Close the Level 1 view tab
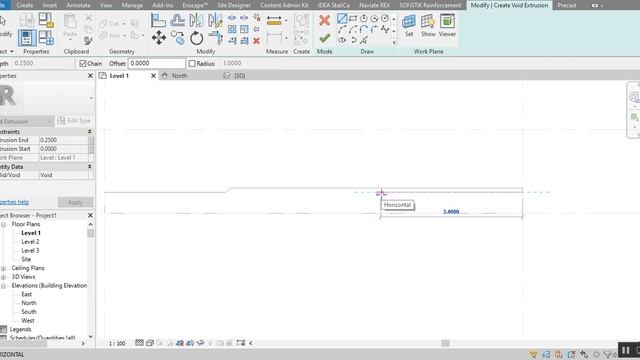 [x=153, y=76]
